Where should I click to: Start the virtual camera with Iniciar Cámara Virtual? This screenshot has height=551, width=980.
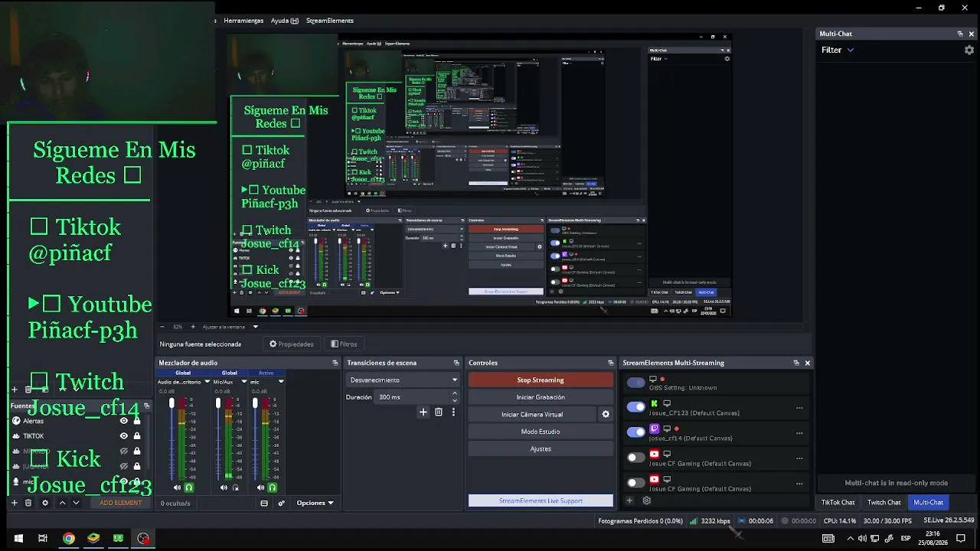532,414
